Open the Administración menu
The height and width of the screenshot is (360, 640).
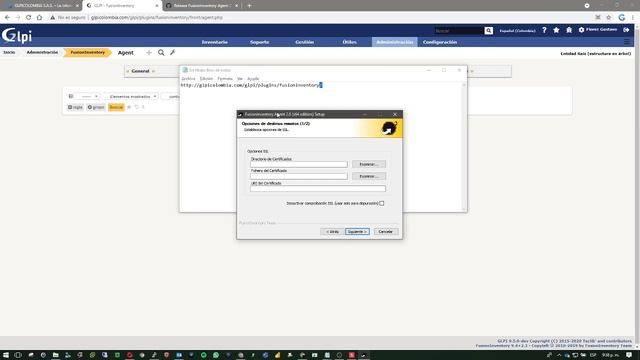(395, 42)
